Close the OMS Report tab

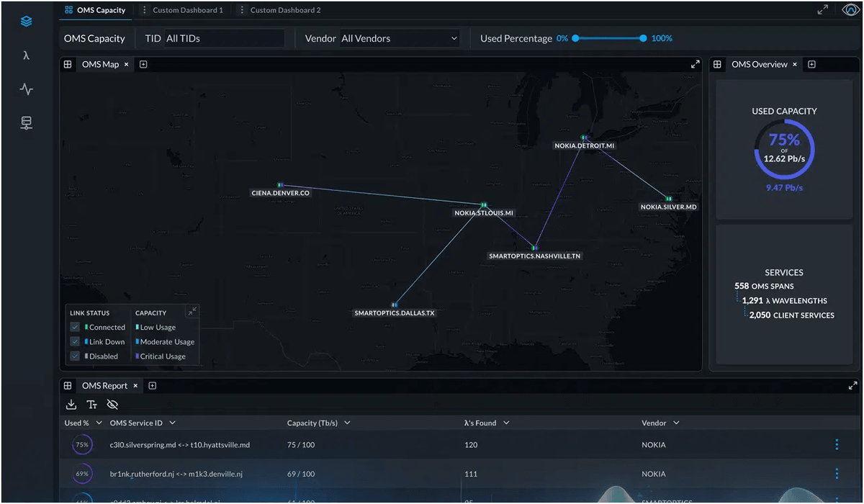coord(135,386)
